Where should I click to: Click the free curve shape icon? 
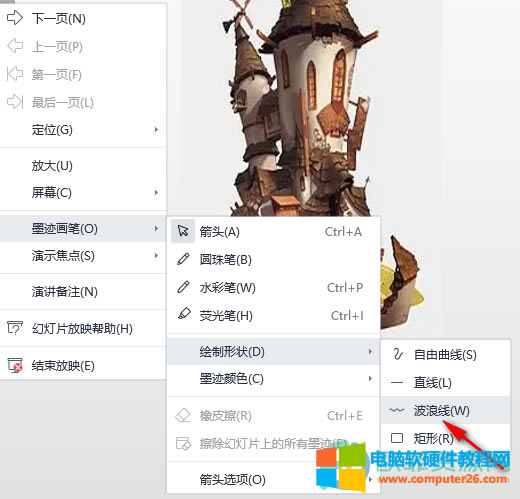398,354
